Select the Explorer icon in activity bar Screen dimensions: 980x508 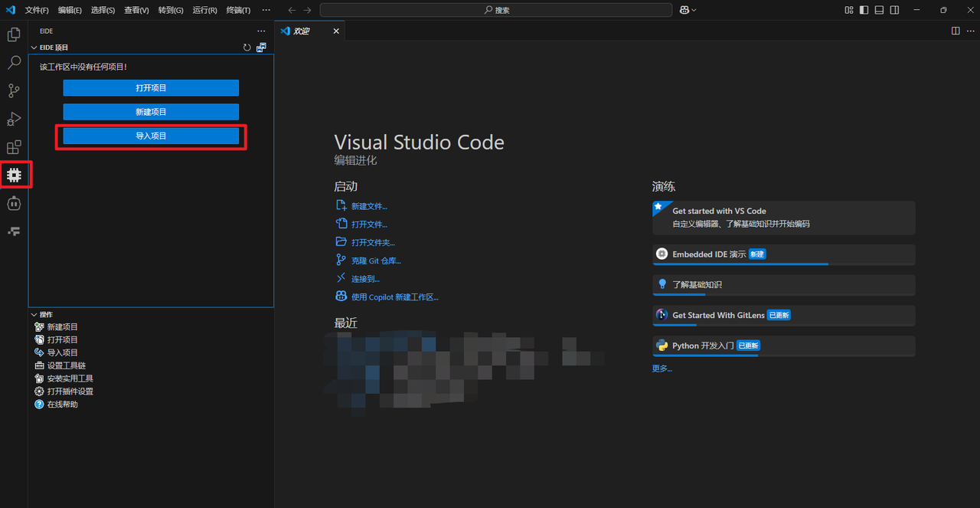14,34
